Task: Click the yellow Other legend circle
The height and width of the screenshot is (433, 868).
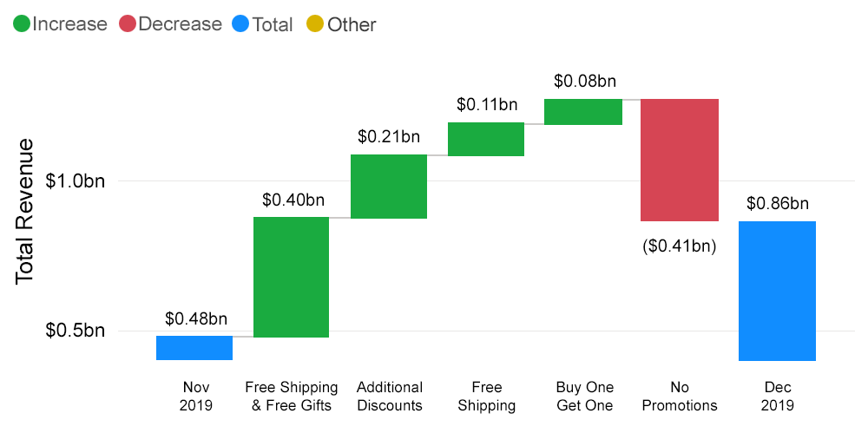Action: pyautogui.click(x=317, y=24)
